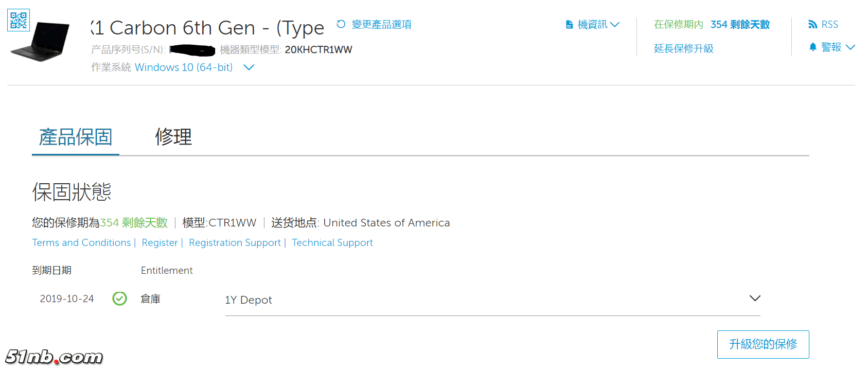Viewport: 868px width, 369px height.
Task: Click the QR code icon
Action: coord(19,20)
